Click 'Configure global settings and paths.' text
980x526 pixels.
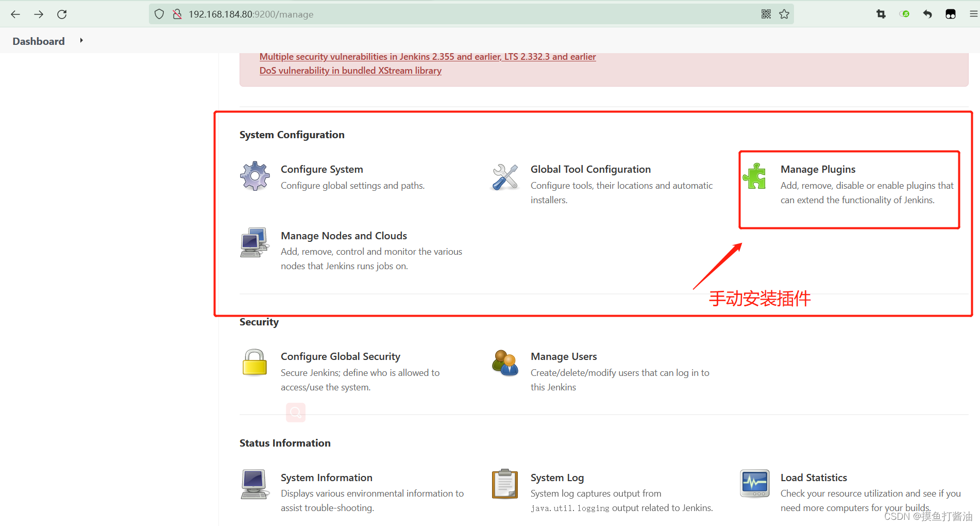[x=352, y=186]
